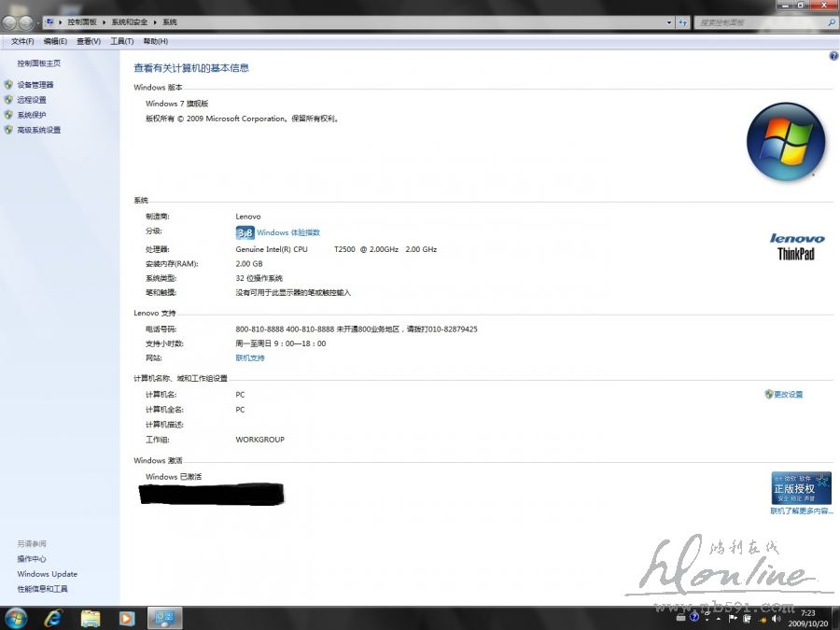Click the WORKGROUP value
The image size is (840, 630).
click(x=259, y=440)
